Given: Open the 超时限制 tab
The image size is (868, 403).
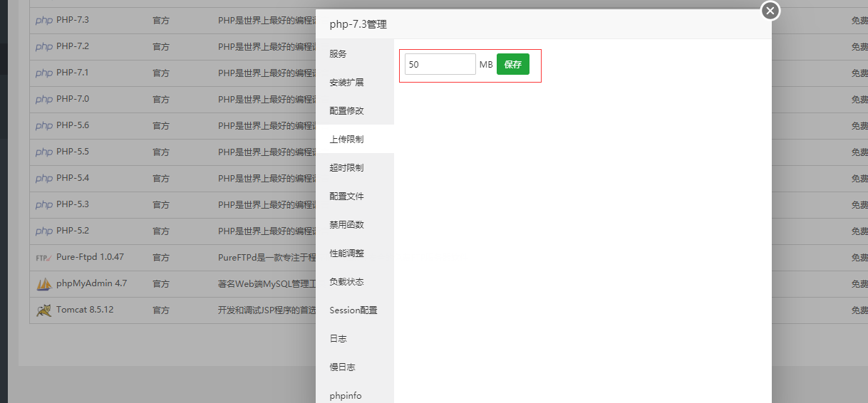Looking at the screenshot, I should pyautogui.click(x=355, y=168).
